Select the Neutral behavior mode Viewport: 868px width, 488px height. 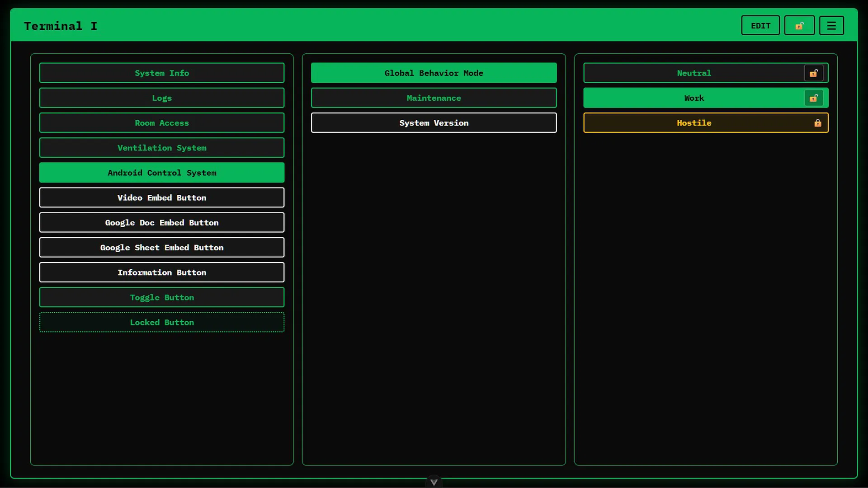click(x=693, y=73)
